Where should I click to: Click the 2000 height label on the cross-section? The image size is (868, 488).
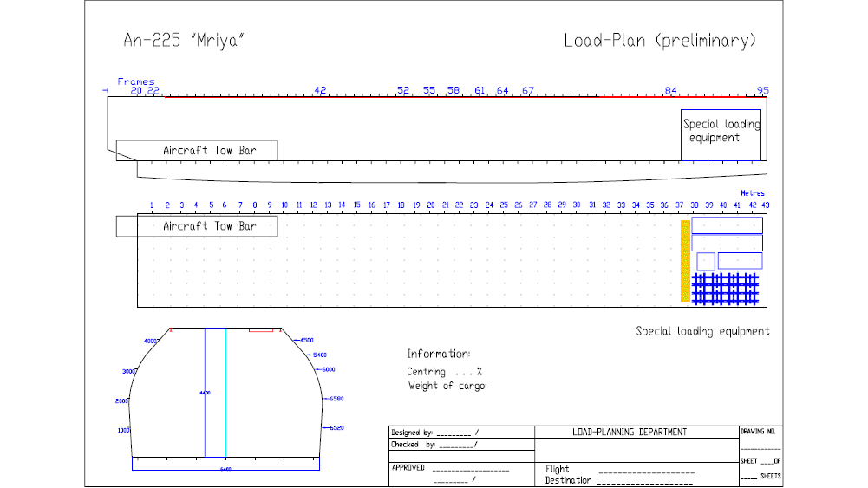click(x=121, y=400)
